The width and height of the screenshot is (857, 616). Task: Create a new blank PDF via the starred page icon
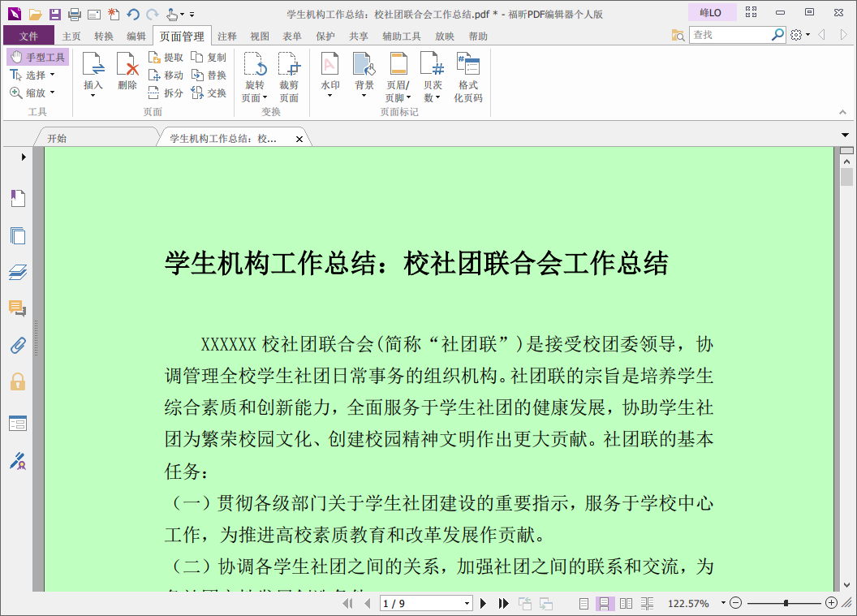click(114, 15)
